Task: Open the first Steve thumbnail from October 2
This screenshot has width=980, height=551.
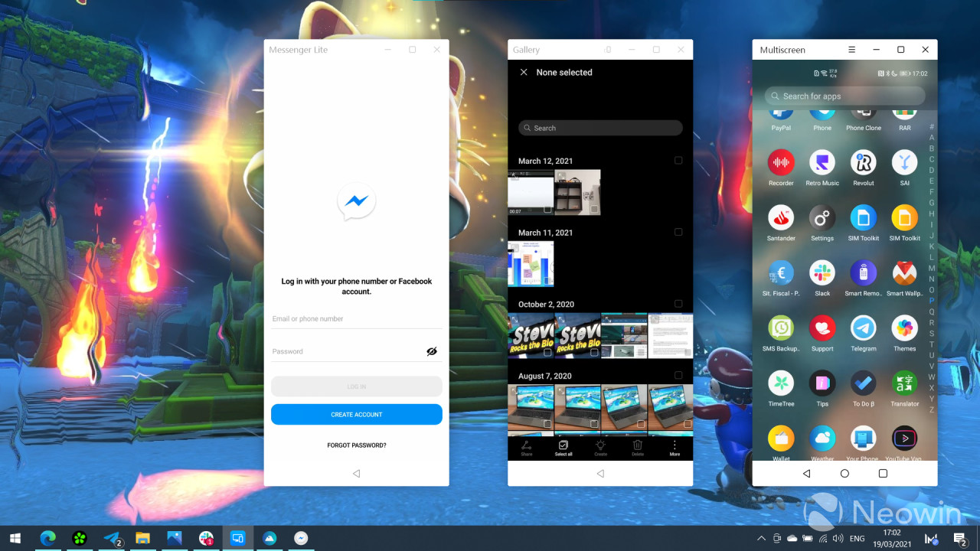Action: [x=531, y=335]
